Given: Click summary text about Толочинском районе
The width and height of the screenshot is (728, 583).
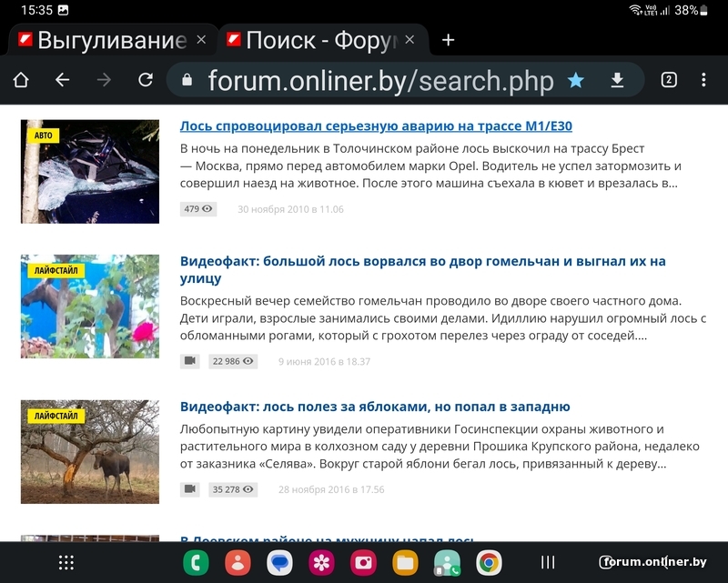Looking at the screenshot, I should click(430, 166).
